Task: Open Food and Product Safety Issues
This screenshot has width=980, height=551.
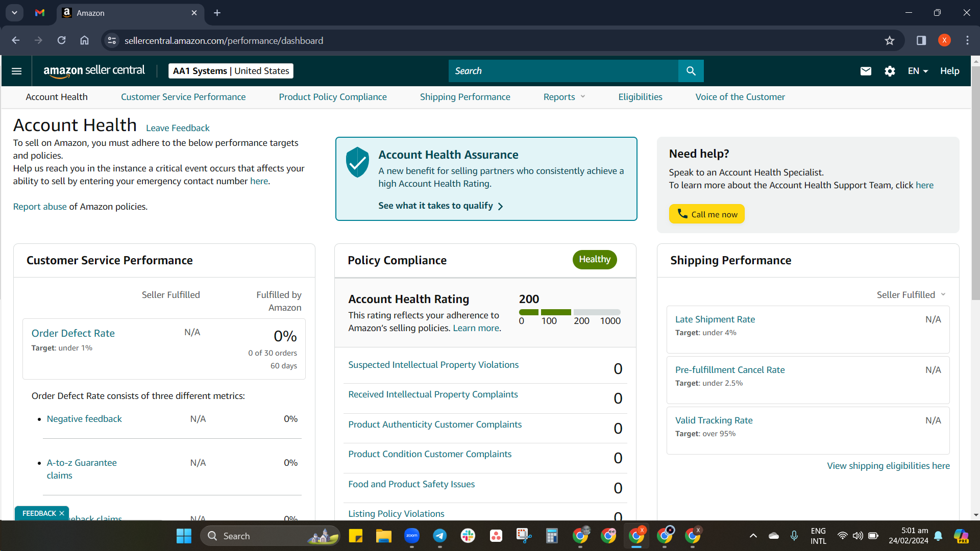Action: pyautogui.click(x=411, y=484)
